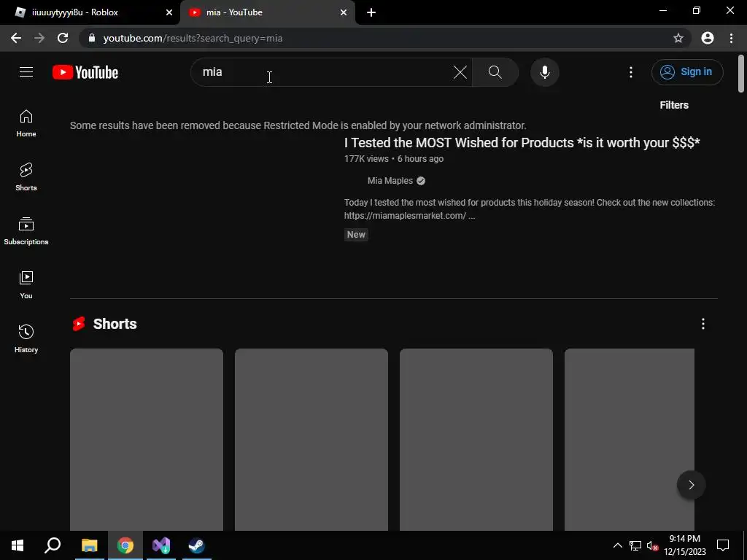The height and width of the screenshot is (560, 747).
Task: Open the third Shorts thumbnail
Action: pos(476,440)
